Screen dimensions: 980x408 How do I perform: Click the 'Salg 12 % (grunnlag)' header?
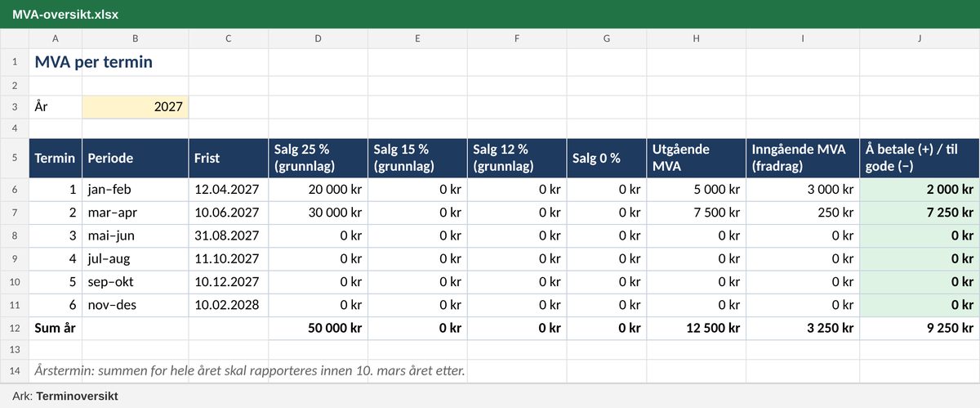pos(517,158)
